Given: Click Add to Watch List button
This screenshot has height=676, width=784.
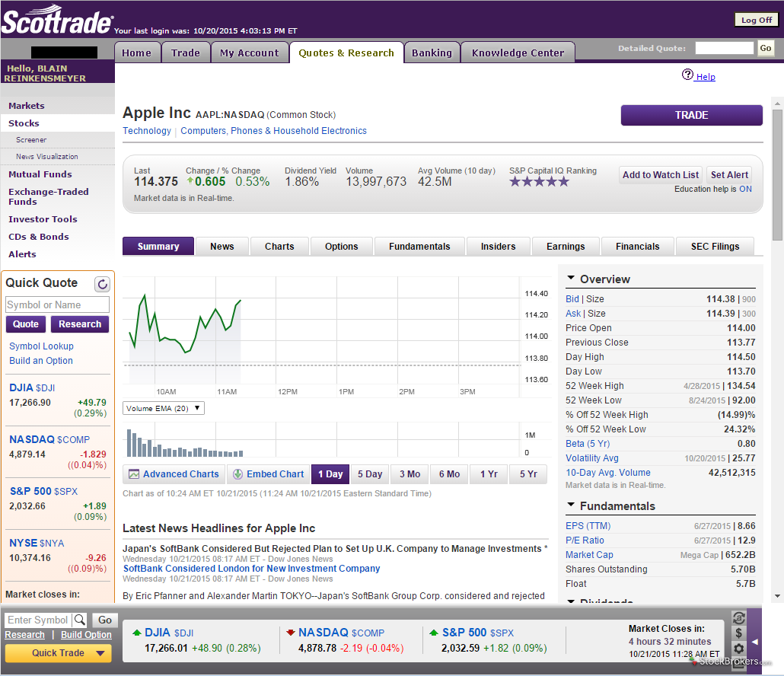Looking at the screenshot, I should [x=661, y=175].
